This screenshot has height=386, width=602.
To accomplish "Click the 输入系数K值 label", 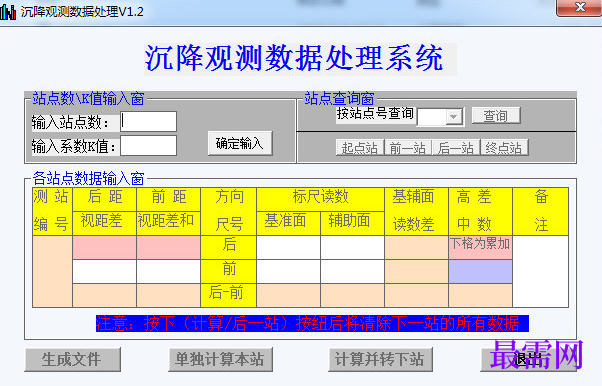I will tap(74, 146).
